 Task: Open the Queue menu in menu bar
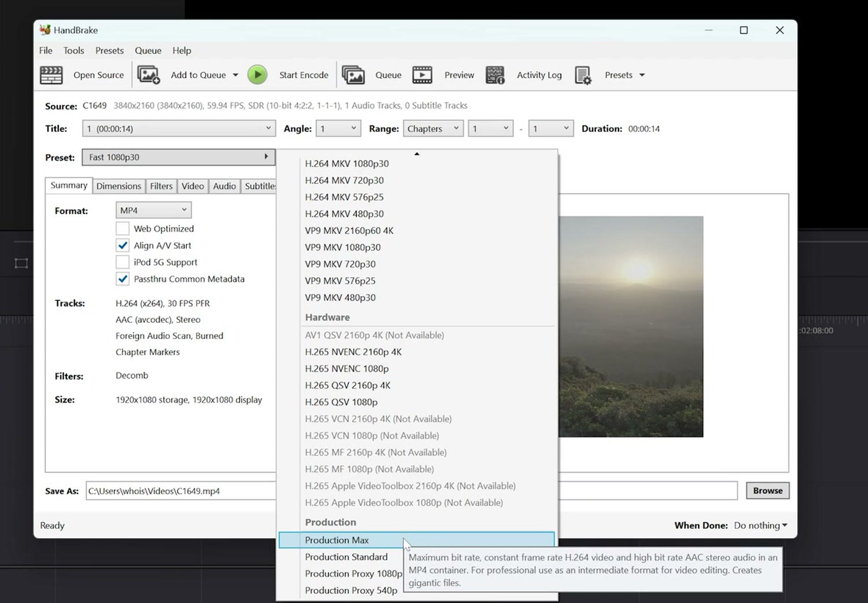coord(148,50)
